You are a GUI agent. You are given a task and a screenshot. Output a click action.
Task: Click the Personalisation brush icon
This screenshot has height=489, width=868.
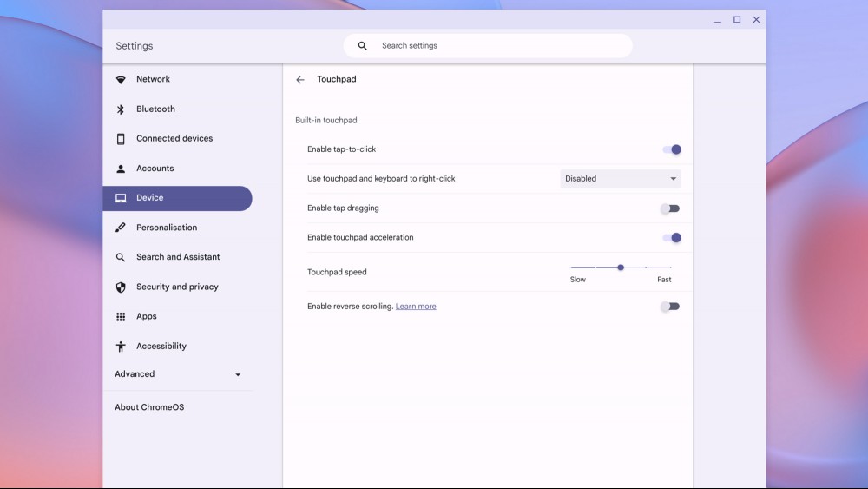coord(121,228)
